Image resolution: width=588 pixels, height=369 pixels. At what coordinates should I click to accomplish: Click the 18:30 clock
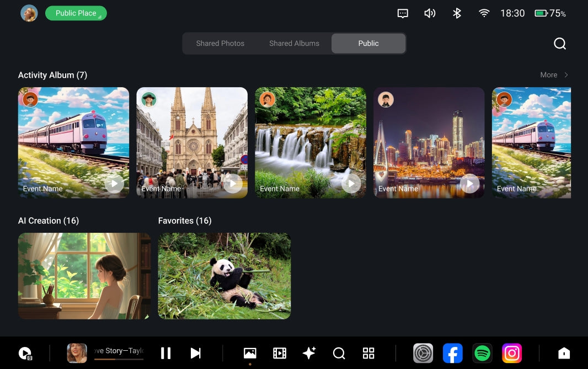coord(512,13)
